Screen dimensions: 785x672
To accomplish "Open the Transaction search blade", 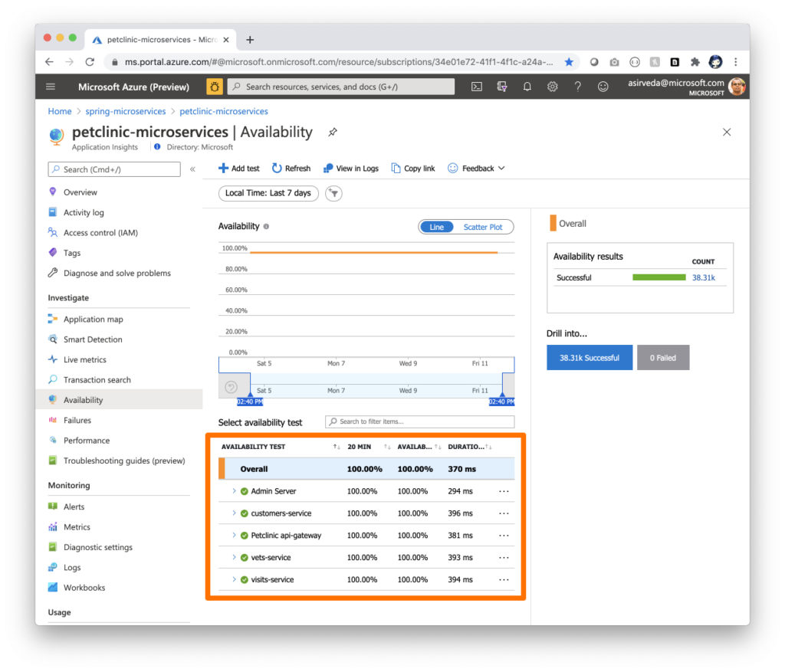I will pos(91,379).
